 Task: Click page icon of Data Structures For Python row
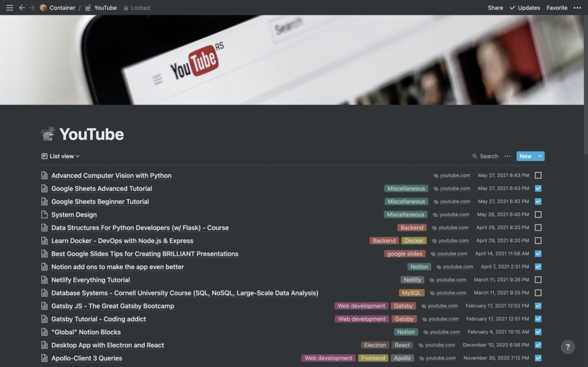click(44, 228)
